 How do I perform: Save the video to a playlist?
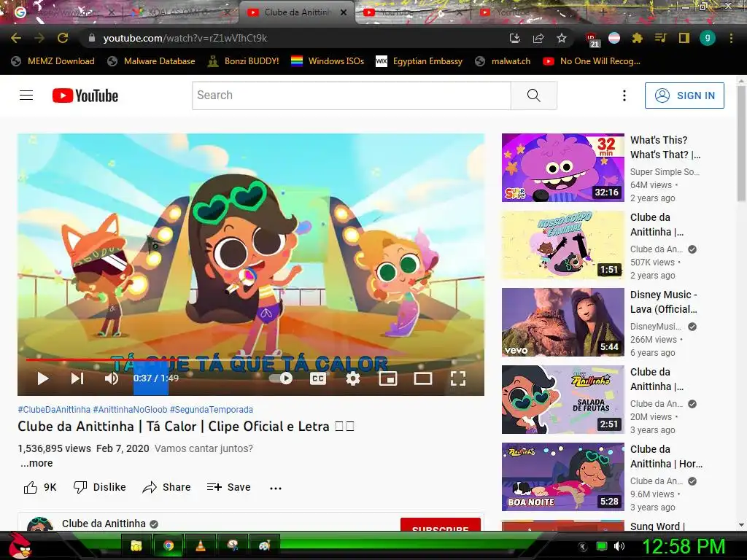point(228,487)
